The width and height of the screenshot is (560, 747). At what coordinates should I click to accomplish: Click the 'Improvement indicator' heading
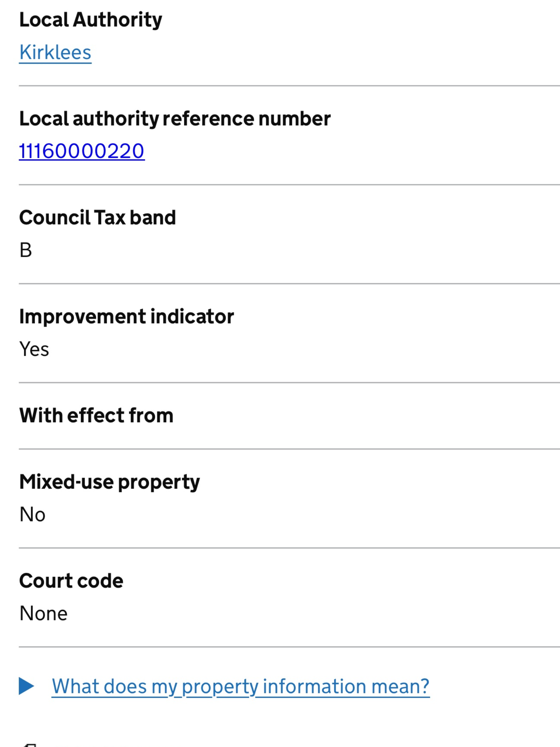127,316
